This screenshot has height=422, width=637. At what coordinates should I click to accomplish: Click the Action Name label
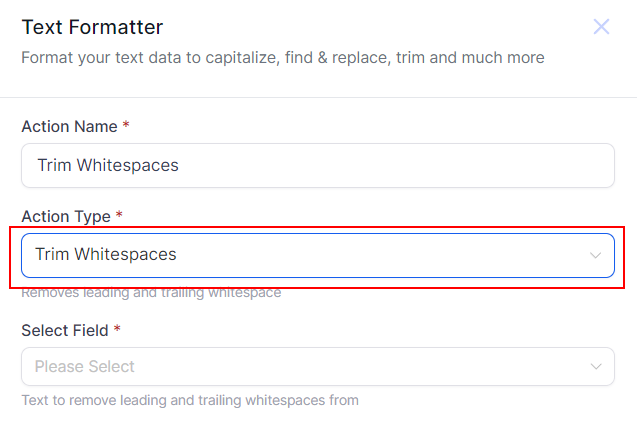click(x=69, y=127)
